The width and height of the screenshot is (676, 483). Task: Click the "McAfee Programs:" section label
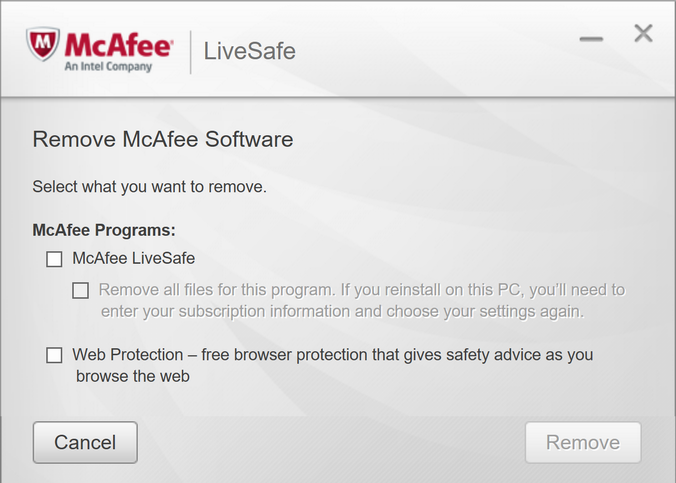[104, 229]
